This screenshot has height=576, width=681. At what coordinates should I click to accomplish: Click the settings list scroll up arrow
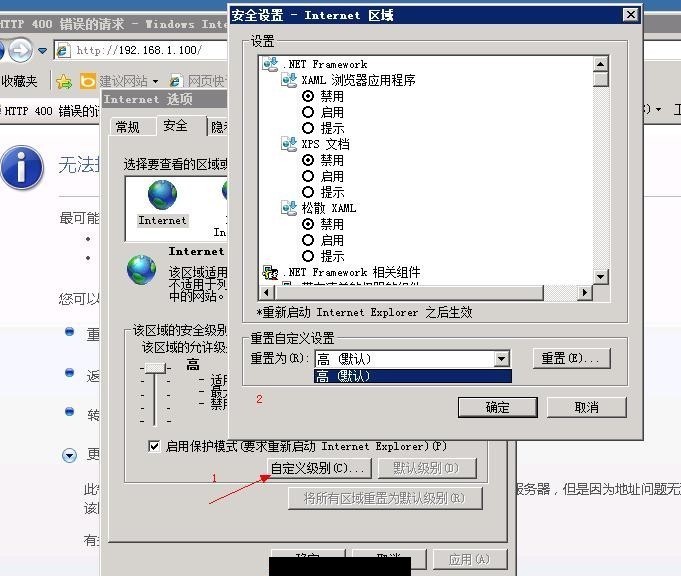click(x=601, y=64)
